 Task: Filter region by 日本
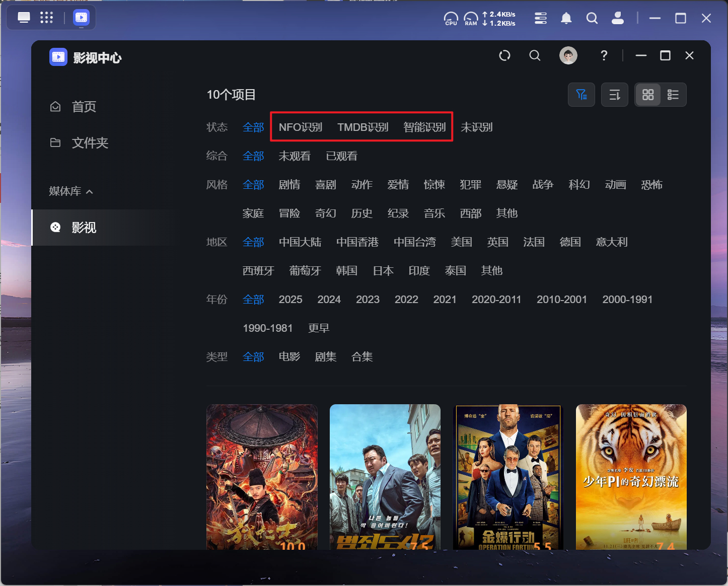click(x=383, y=271)
